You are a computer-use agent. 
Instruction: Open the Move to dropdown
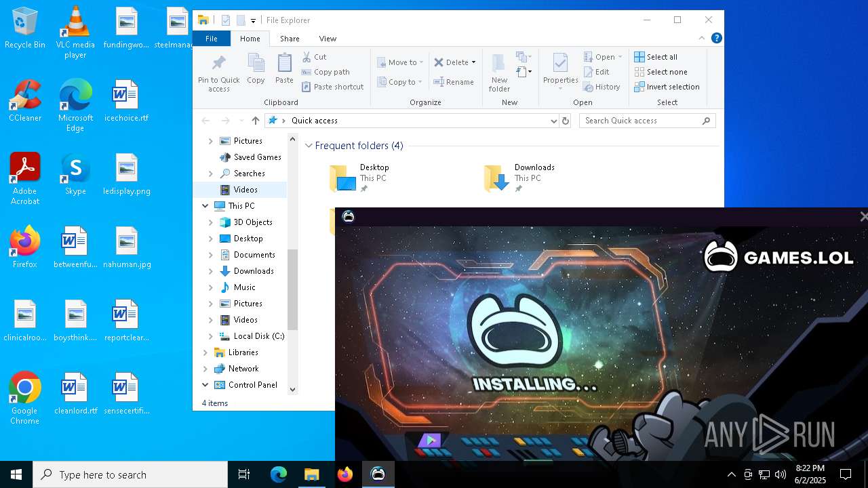pos(400,62)
